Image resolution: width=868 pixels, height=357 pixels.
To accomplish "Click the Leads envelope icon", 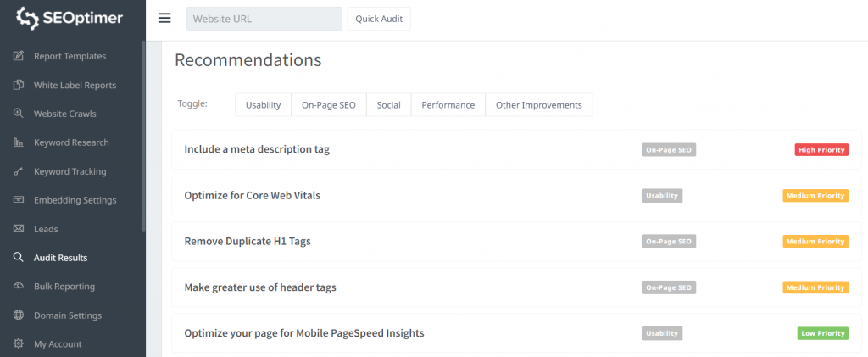I will 18,229.
